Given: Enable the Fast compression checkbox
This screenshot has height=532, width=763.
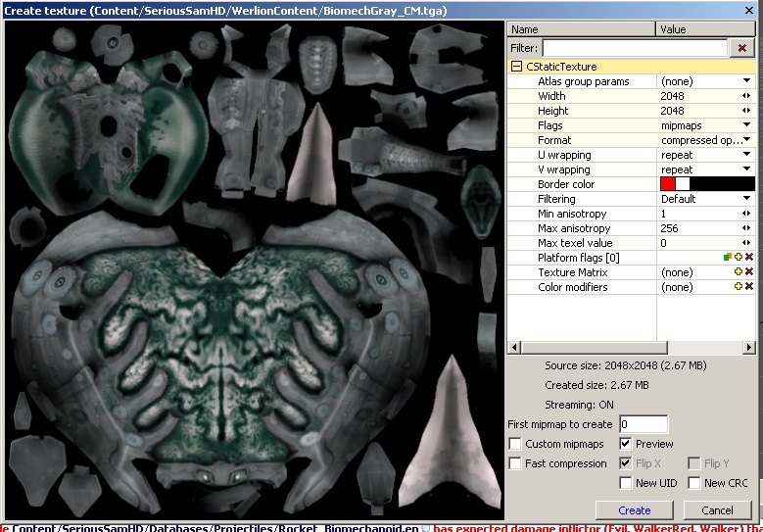Looking at the screenshot, I should (x=515, y=463).
